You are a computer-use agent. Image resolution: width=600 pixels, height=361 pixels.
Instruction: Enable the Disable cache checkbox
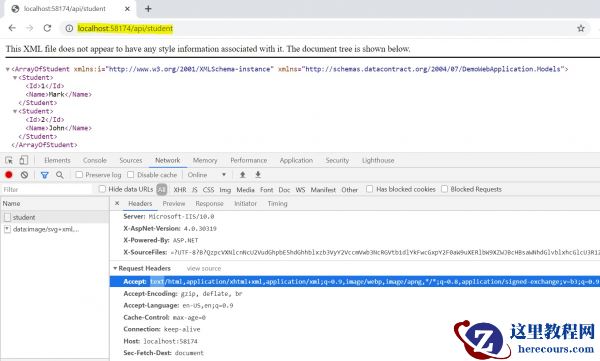[x=130, y=175]
